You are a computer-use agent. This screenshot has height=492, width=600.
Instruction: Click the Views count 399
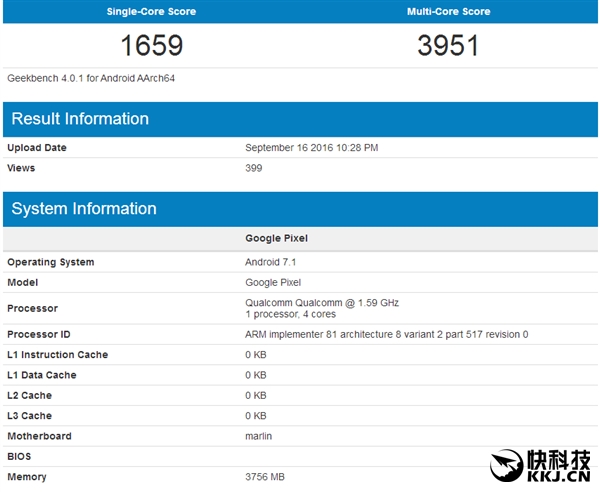(x=254, y=168)
